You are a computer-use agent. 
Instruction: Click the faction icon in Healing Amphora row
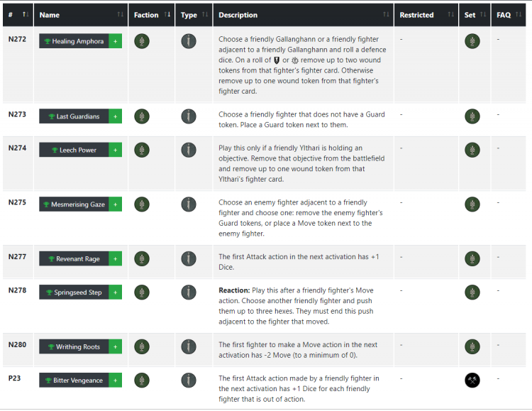tap(142, 41)
